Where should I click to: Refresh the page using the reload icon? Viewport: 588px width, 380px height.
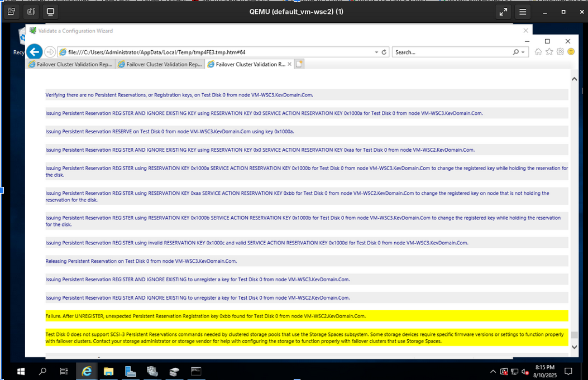click(x=384, y=52)
